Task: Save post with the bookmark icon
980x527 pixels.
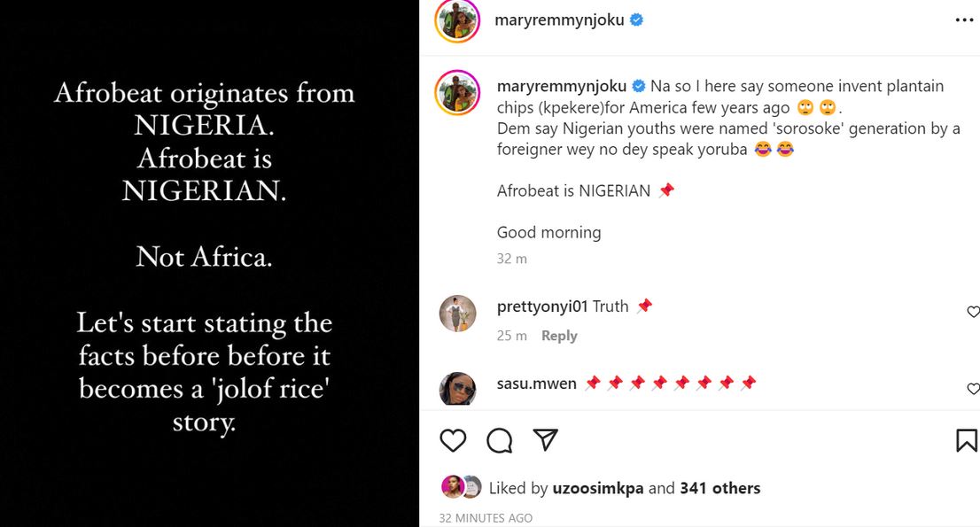Action: click(967, 440)
